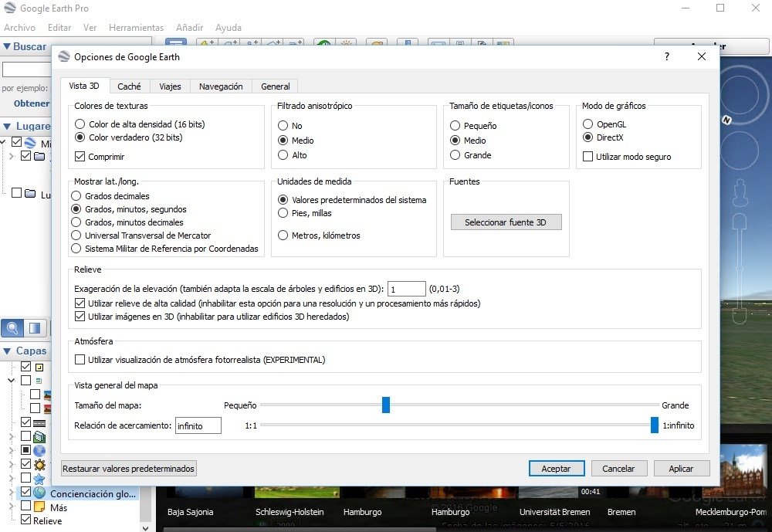Click the weather sun layer icon
772x532 pixels.
[39, 464]
